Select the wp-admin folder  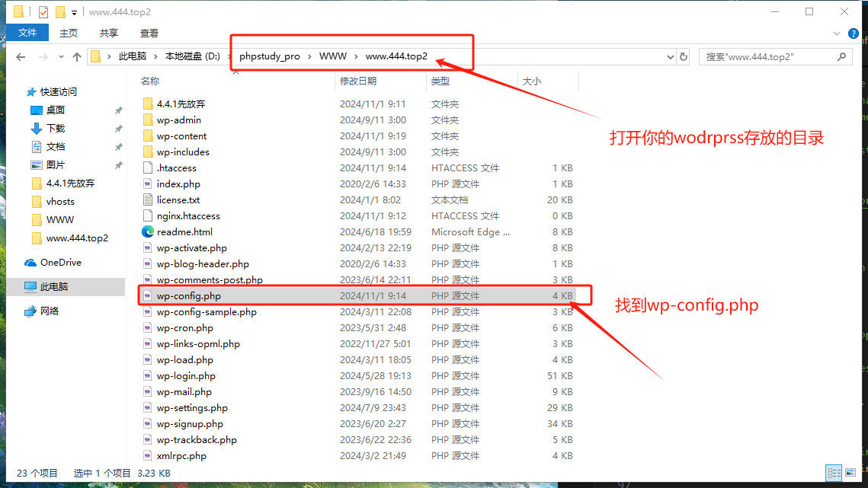pos(178,120)
